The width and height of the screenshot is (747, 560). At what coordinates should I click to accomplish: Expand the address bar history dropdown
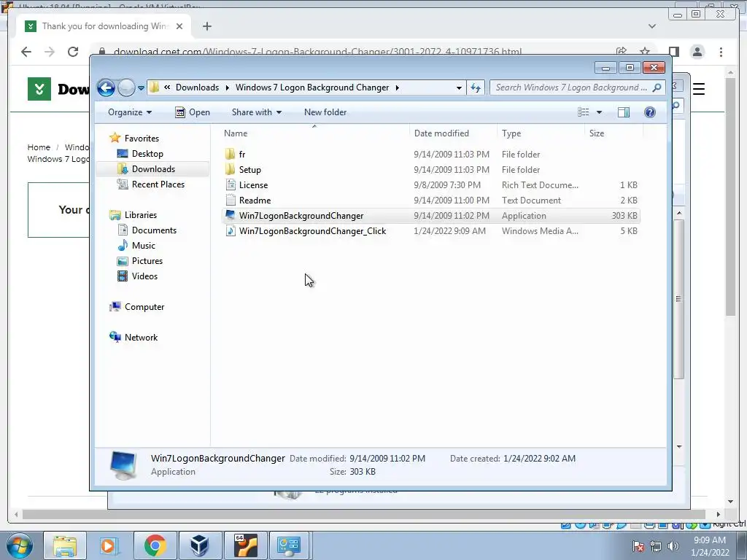click(x=459, y=87)
